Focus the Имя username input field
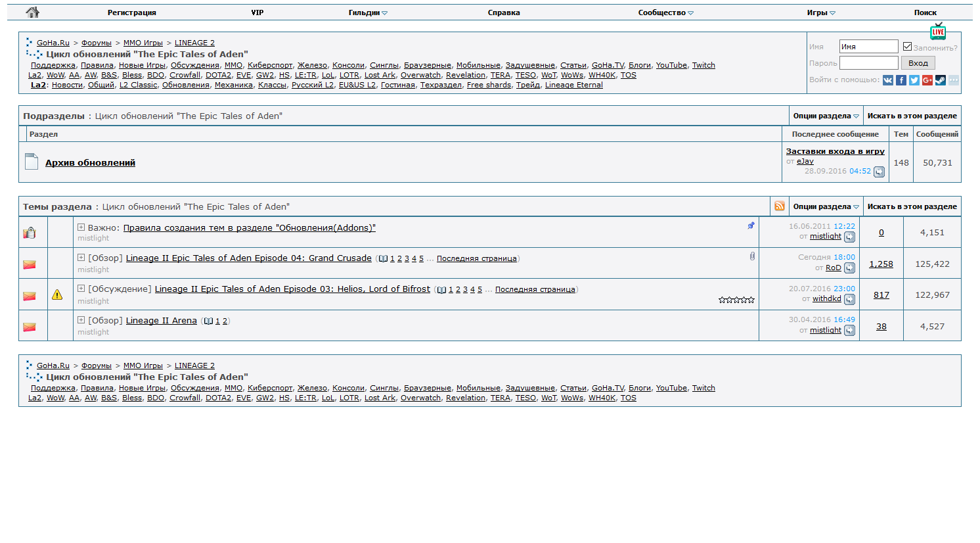Viewport: 980px width, 543px height. coord(868,47)
